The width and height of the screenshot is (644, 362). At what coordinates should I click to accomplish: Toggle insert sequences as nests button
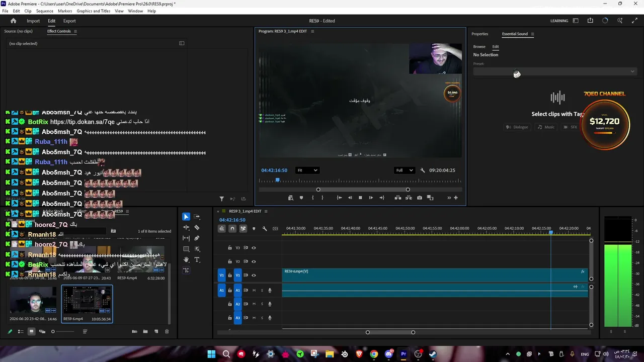(221, 229)
